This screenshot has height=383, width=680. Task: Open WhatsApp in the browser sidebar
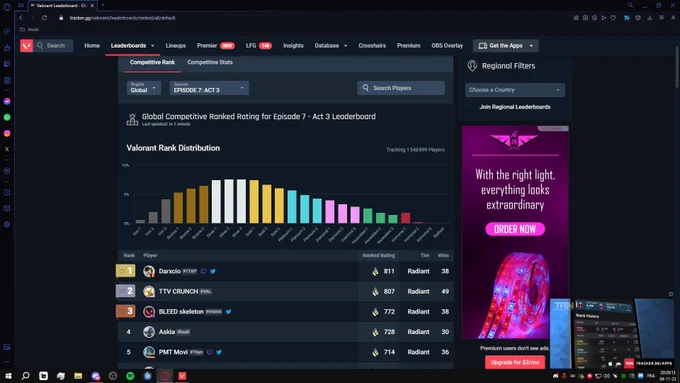(7, 117)
